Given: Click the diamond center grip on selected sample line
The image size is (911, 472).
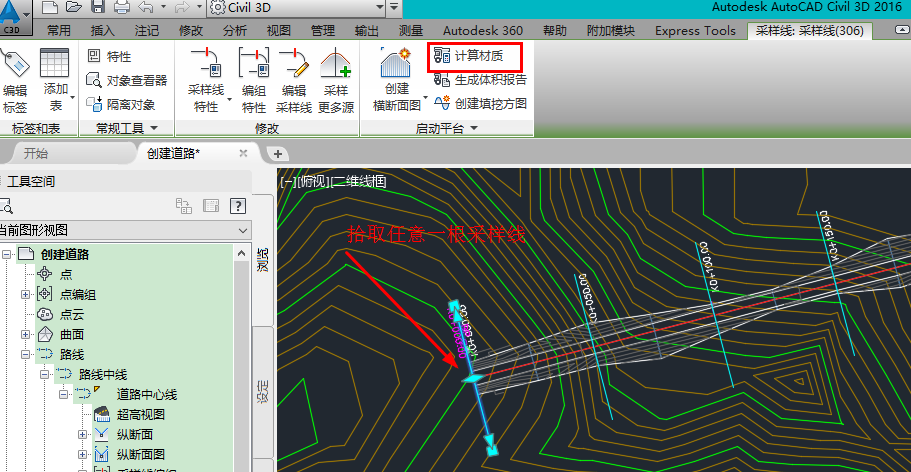Looking at the screenshot, I should (x=473, y=378).
